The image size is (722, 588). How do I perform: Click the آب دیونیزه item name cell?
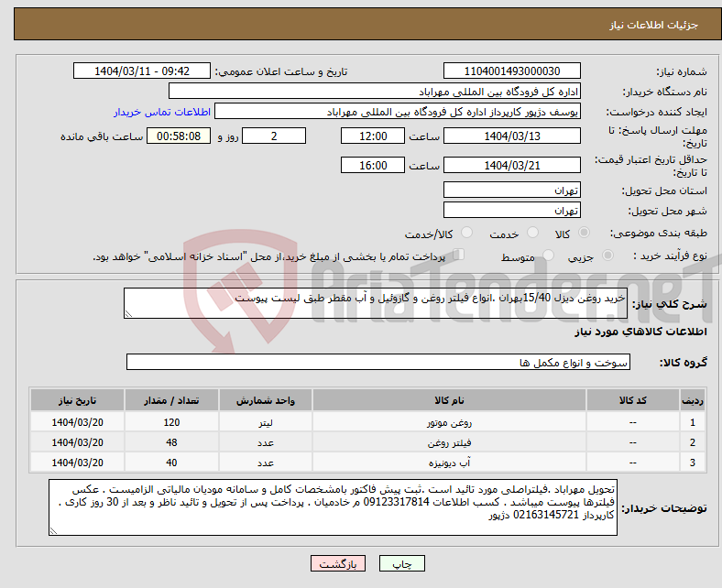pyautogui.click(x=449, y=463)
